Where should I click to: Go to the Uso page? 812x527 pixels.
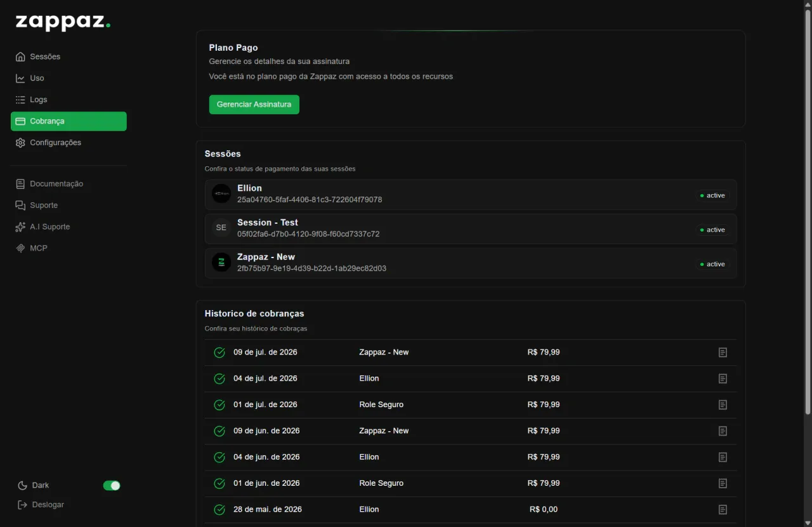click(x=69, y=78)
